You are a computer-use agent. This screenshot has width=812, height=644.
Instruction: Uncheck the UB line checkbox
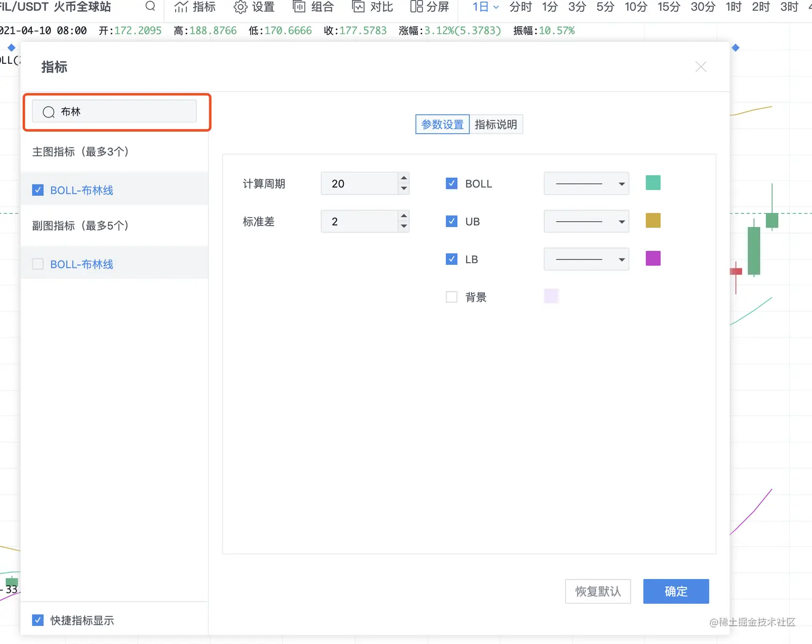click(x=452, y=221)
